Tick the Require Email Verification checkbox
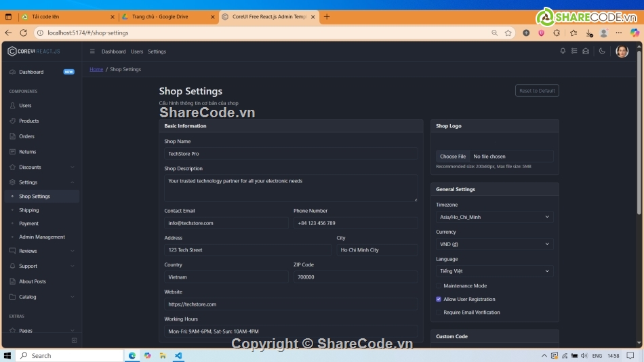 point(439,313)
